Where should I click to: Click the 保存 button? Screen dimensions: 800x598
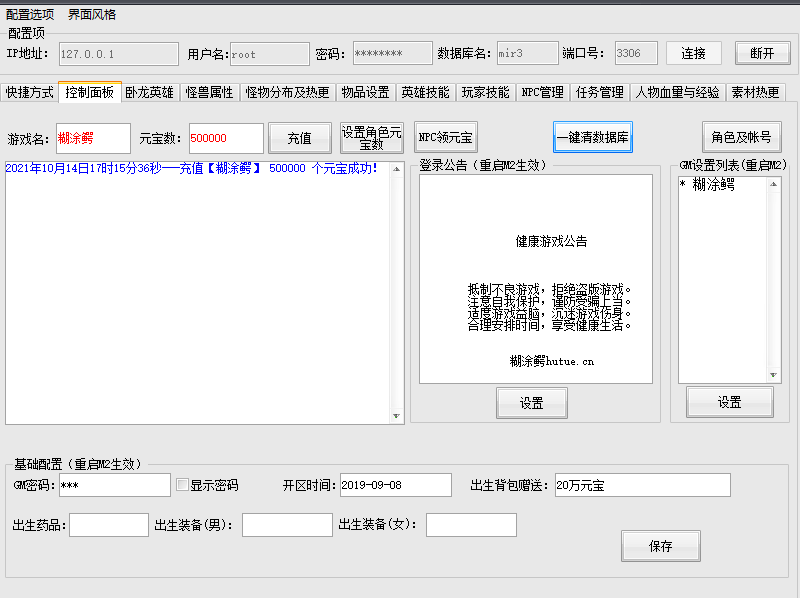[661, 546]
